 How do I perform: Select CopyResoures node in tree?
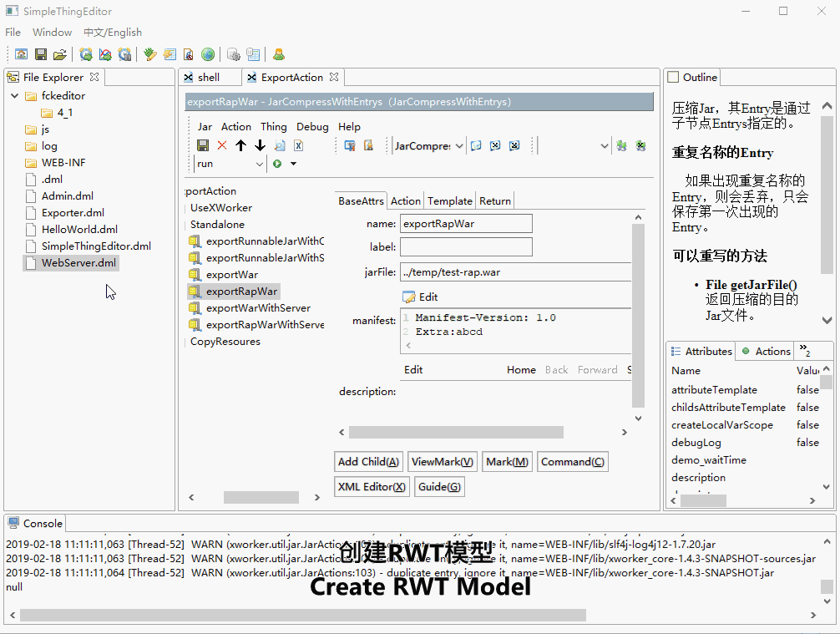(x=225, y=342)
